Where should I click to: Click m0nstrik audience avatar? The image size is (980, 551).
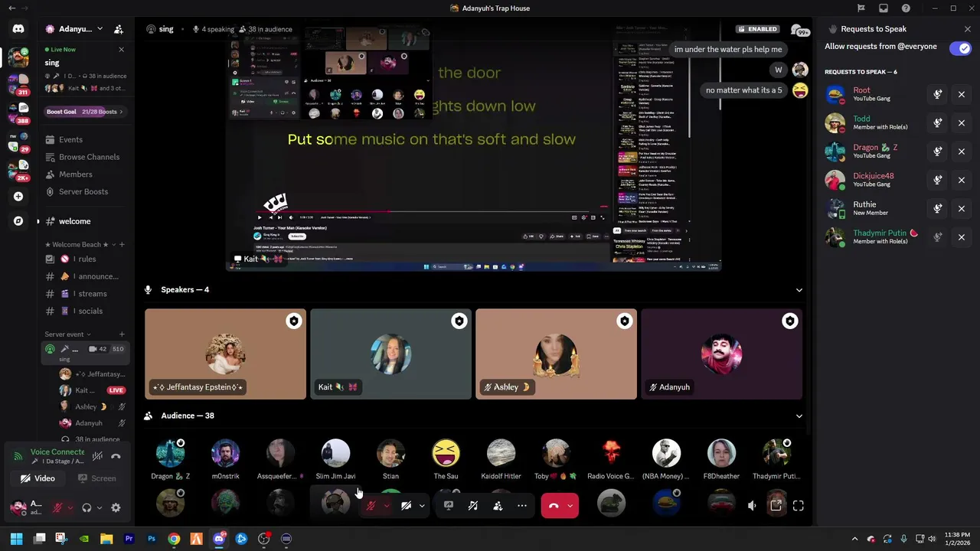click(225, 453)
